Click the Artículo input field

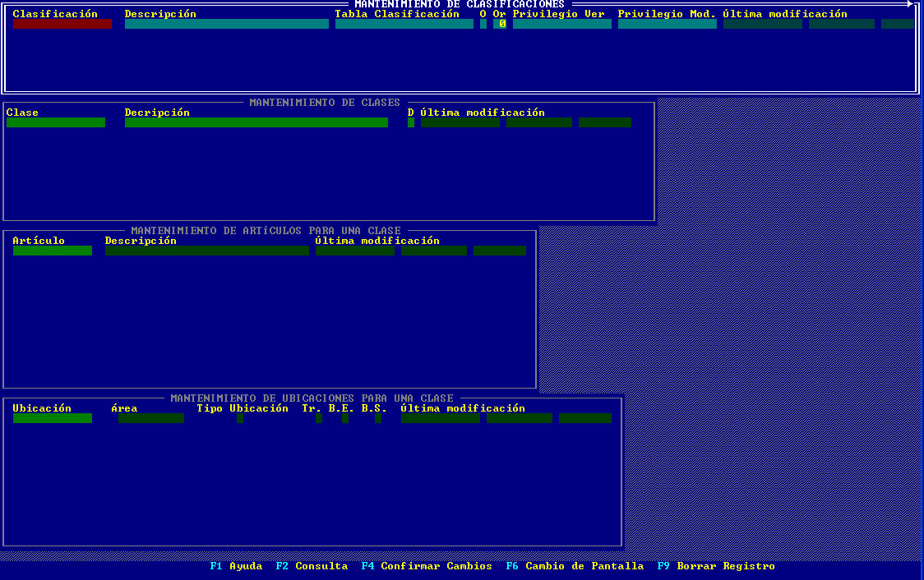point(52,251)
